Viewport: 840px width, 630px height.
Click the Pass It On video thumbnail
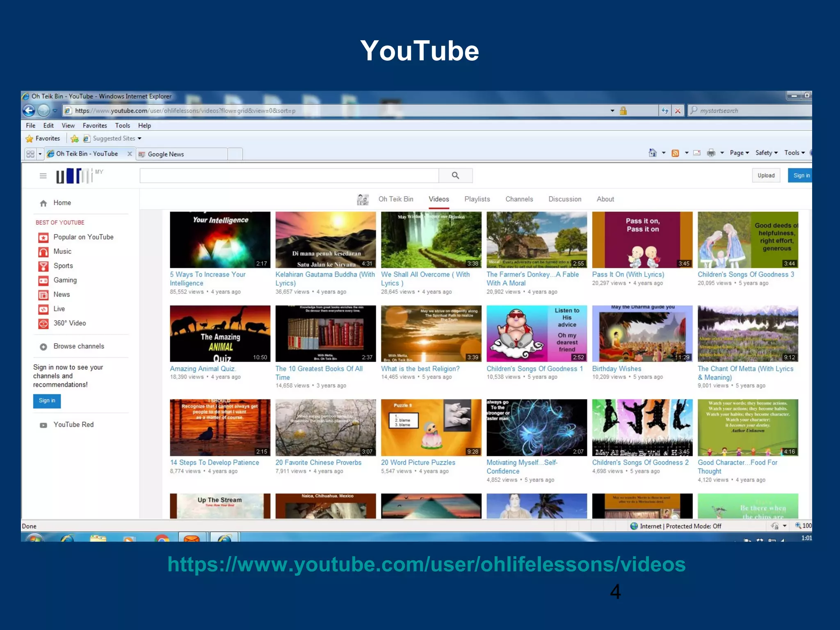(x=642, y=240)
